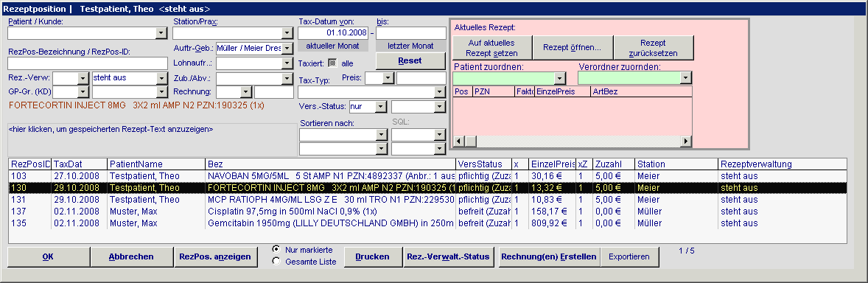Click the Zuzahl column header
The image size is (868, 283).
[x=614, y=164]
